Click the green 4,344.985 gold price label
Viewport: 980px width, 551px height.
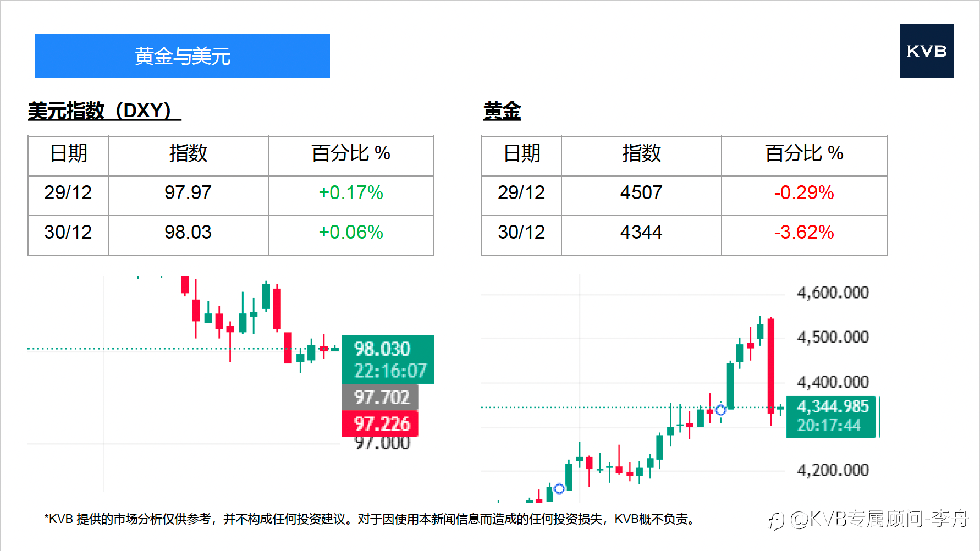coord(833,416)
